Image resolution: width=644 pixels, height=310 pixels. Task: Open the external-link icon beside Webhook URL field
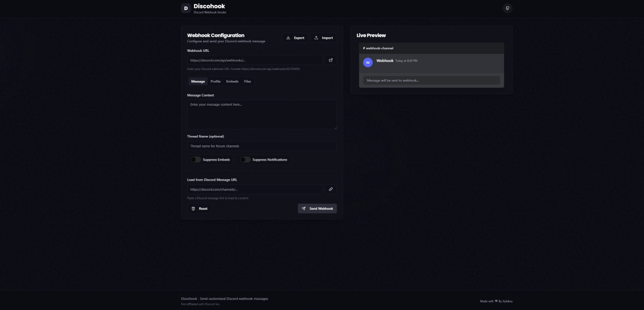(331, 60)
